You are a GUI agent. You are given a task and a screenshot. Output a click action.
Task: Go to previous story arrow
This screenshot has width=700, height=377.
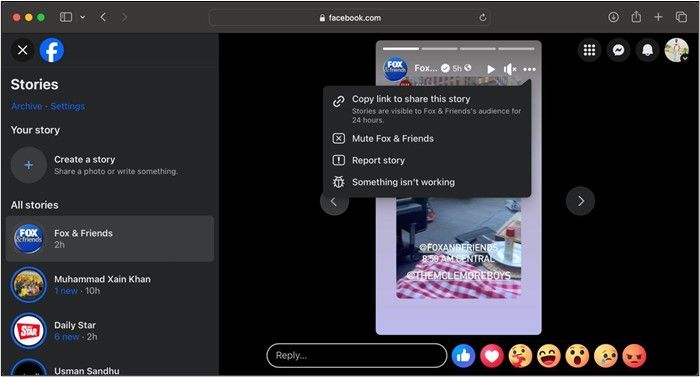click(x=333, y=201)
